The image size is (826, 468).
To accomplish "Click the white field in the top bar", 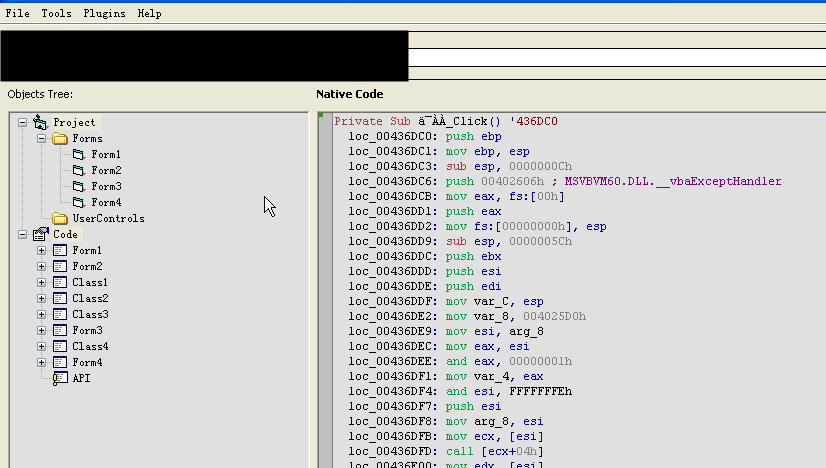I will [617, 57].
